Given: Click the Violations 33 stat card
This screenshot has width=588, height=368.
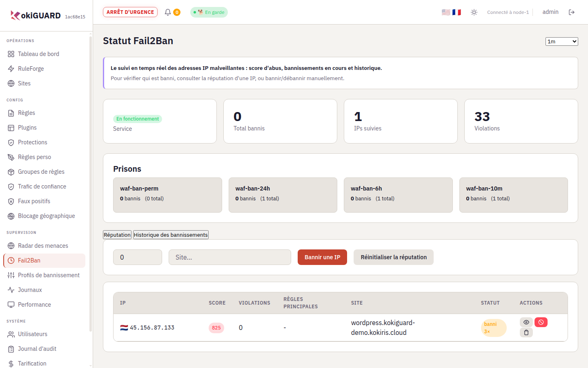Looking at the screenshot, I should (x=521, y=121).
